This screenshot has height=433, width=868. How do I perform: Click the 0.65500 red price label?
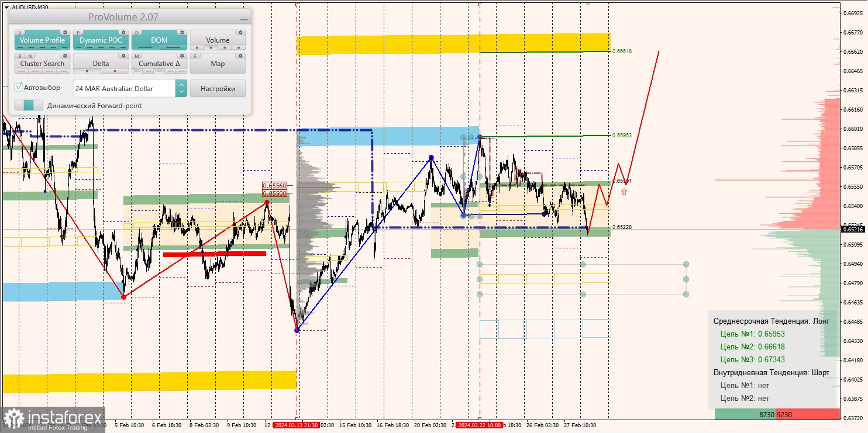click(274, 193)
